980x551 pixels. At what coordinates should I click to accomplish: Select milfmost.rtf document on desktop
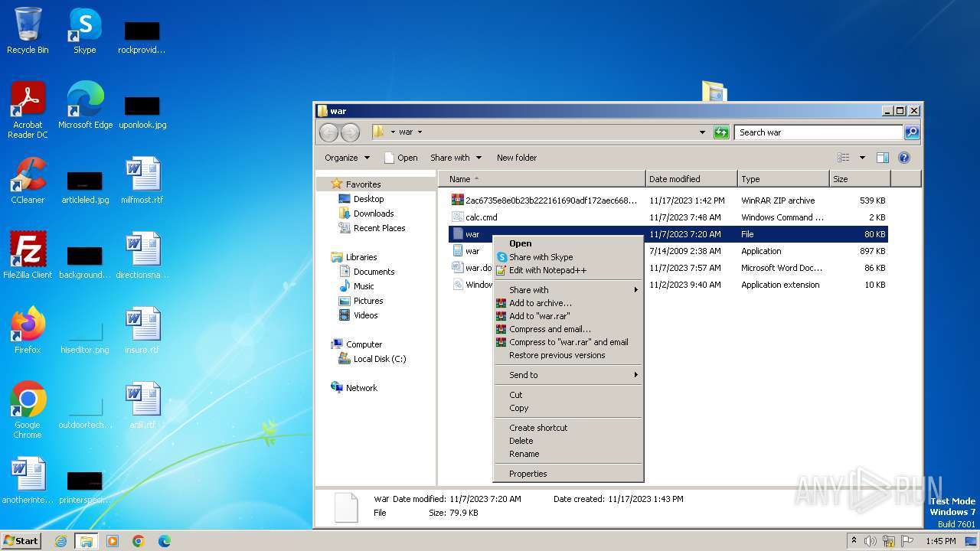142,181
